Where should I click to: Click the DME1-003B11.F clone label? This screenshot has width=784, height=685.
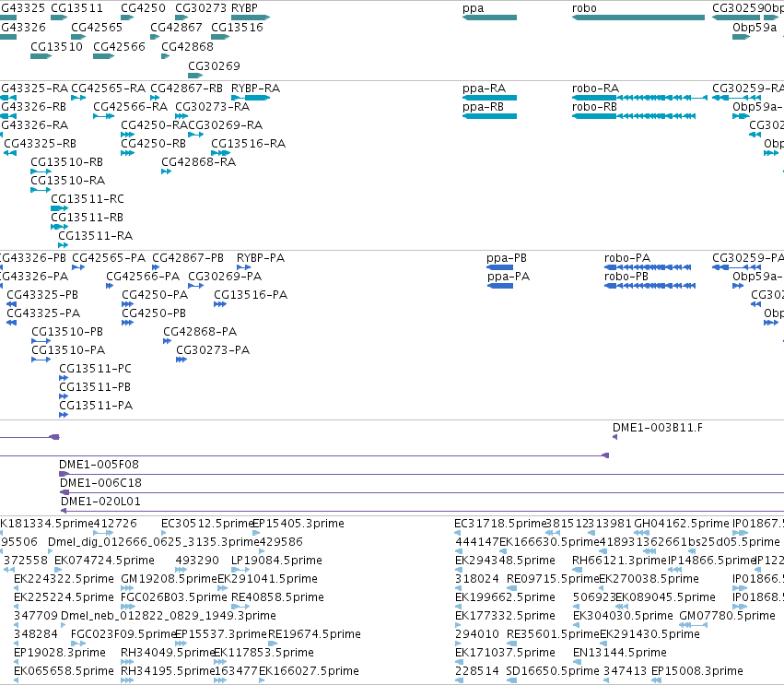pos(658,429)
